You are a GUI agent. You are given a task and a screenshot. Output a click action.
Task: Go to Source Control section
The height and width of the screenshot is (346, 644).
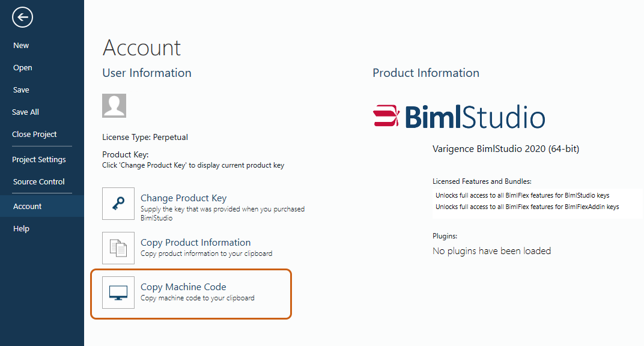click(x=39, y=182)
